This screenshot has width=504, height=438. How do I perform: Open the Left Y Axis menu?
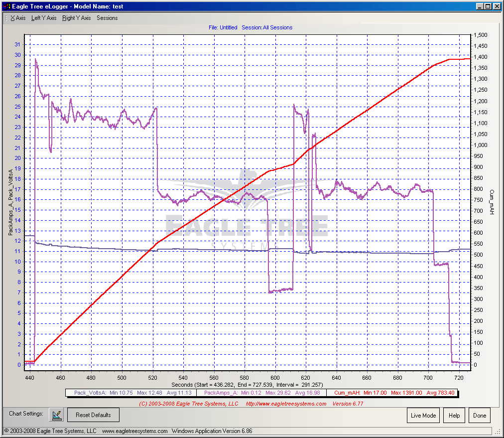[x=44, y=18]
